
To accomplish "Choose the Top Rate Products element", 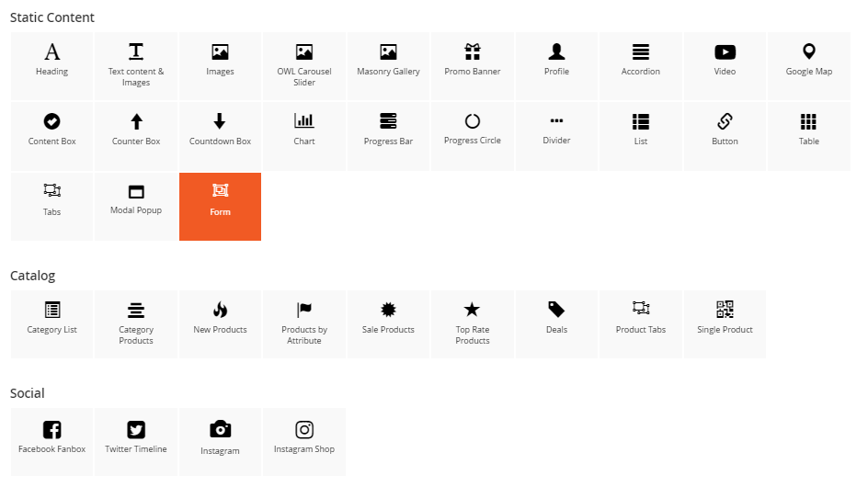I will pos(473,323).
